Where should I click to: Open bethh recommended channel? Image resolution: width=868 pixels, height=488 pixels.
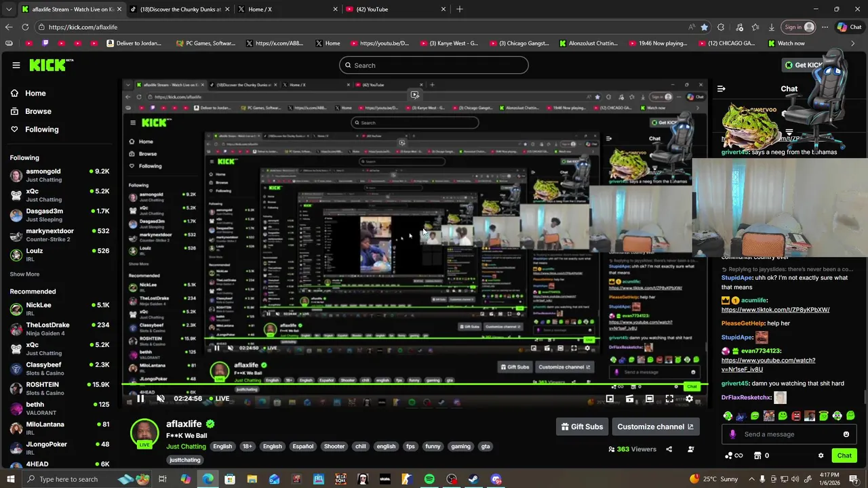pos(60,408)
